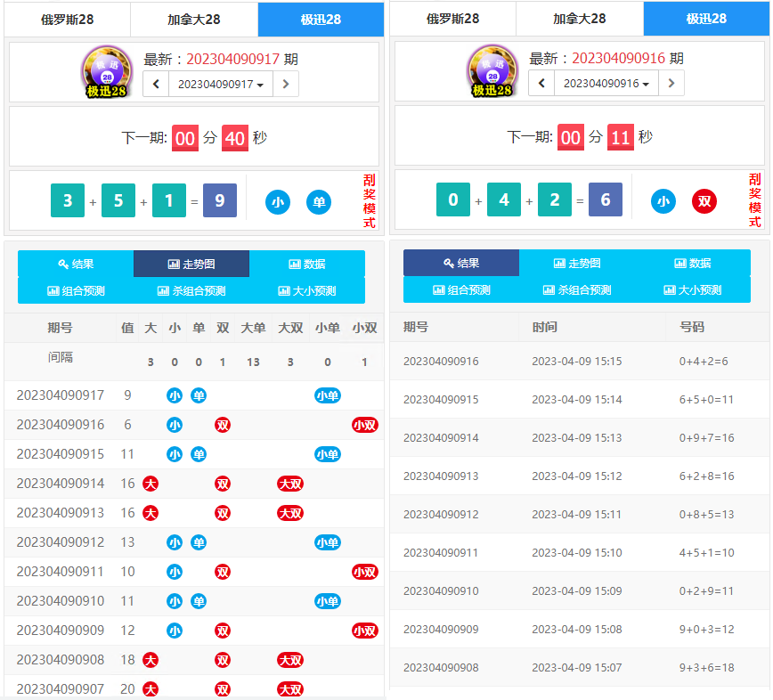Image resolution: width=773 pixels, height=700 pixels.
Task: Open 大小预测 in left panel
Action: coord(307,291)
